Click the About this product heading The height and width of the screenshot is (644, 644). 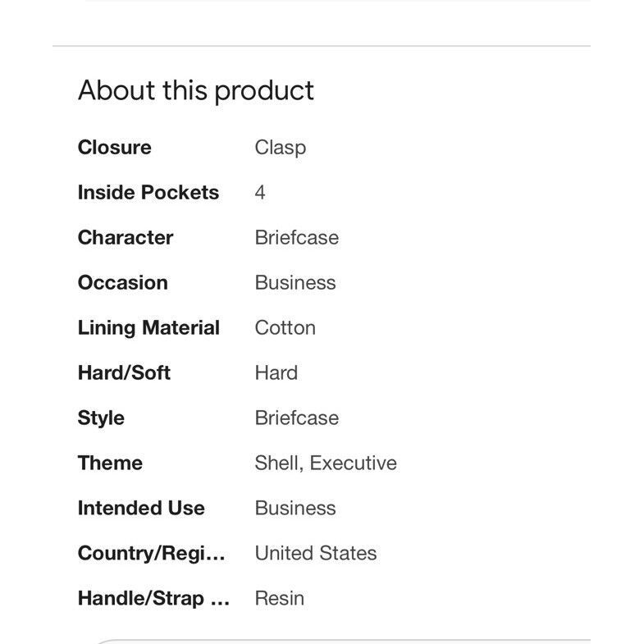196,91
